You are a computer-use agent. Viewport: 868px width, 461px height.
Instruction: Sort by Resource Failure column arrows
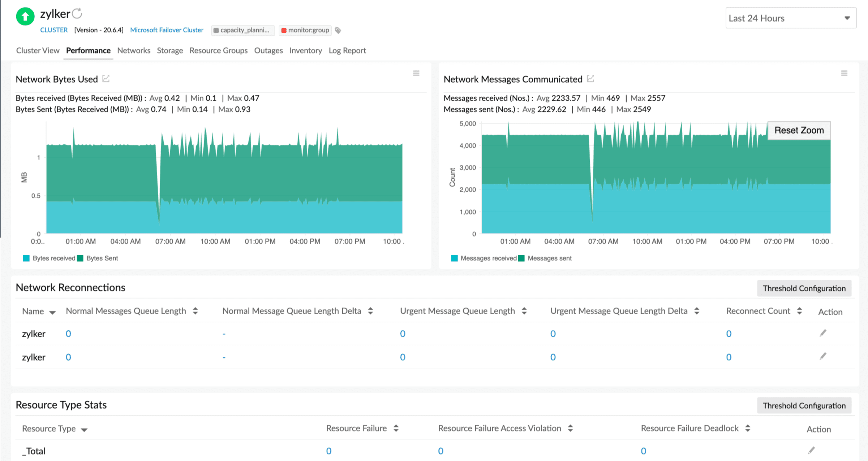pyautogui.click(x=396, y=428)
